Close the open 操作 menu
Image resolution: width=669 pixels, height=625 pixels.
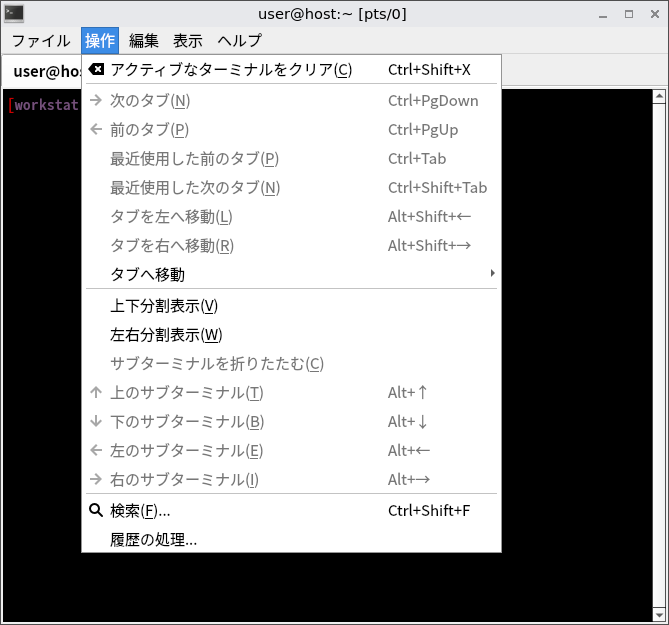click(100, 41)
